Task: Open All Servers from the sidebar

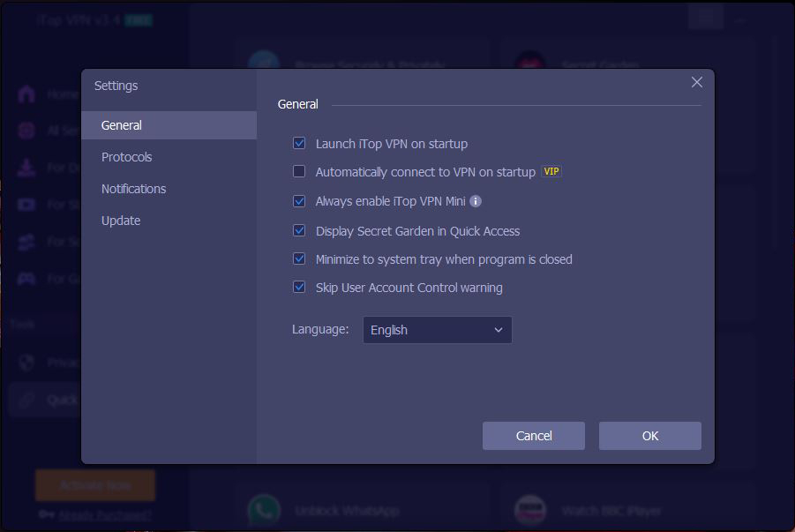Action: tap(25, 130)
